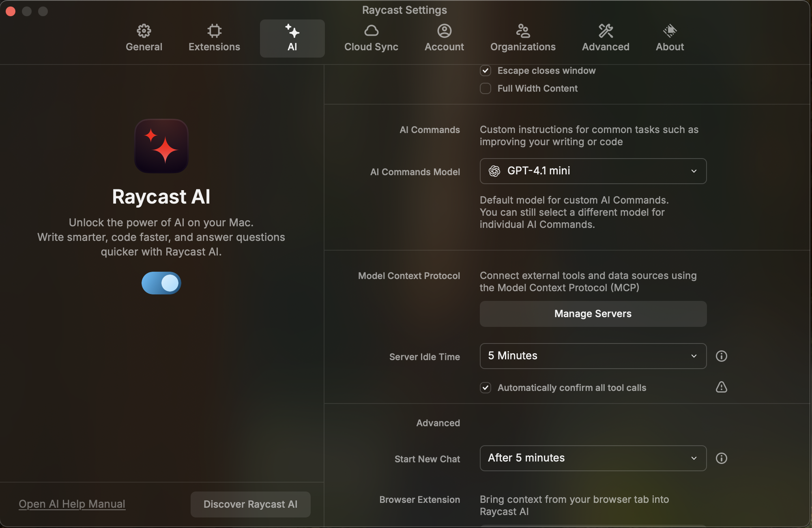This screenshot has height=528, width=812.
Task: Click the Account person icon
Action: pyautogui.click(x=444, y=31)
